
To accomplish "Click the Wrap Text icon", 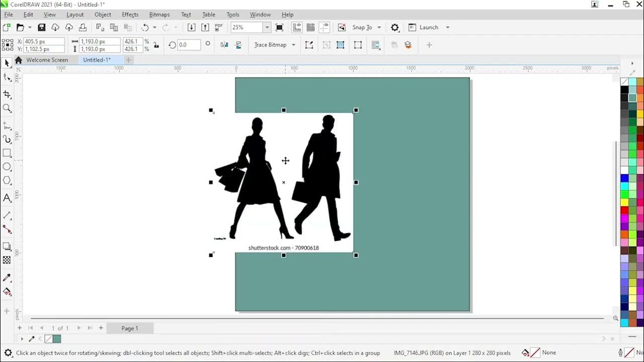I will pyautogui.click(x=376, y=45).
